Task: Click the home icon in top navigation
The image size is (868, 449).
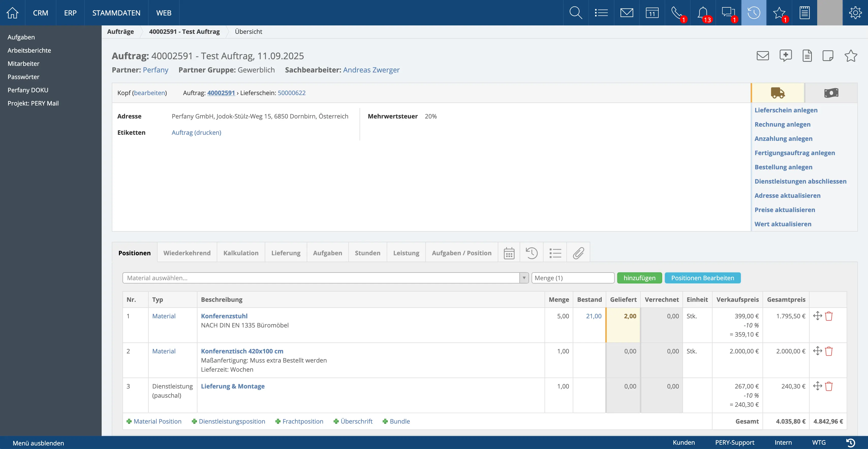Action: 12,13
